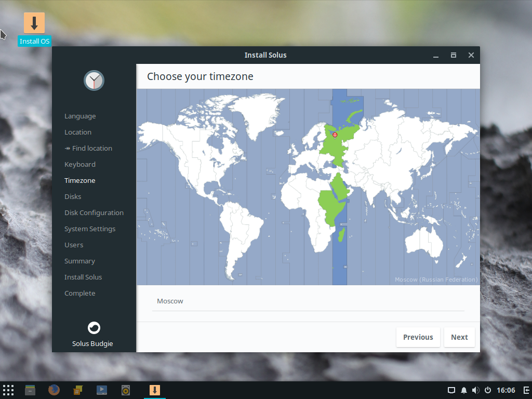Select the Find location step
Viewport: 532px width, 399px height.
(88, 148)
